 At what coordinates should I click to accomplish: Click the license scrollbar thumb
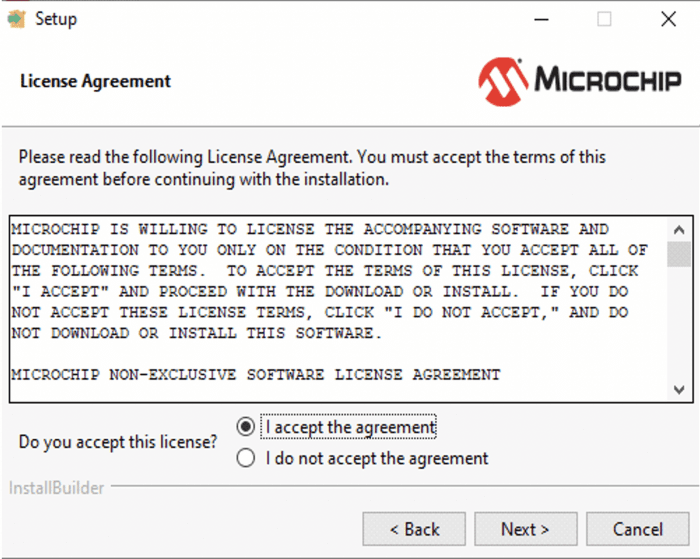(x=679, y=253)
